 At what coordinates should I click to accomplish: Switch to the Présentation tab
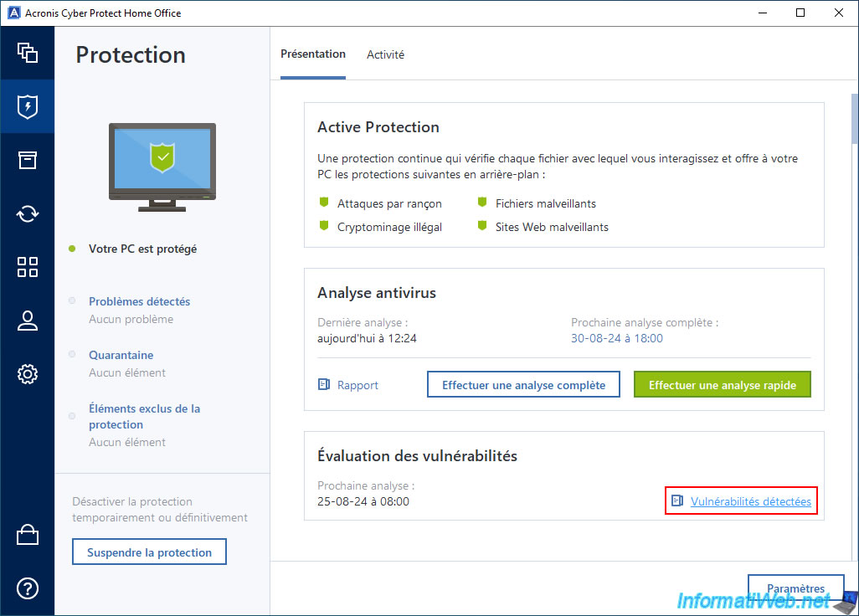tap(312, 54)
